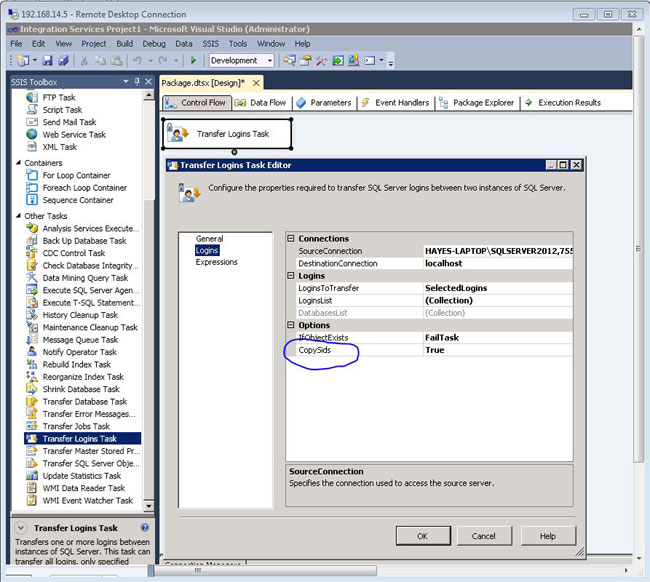Open the SSIS menu
The height and width of the screenshot is (582, 650).
click(x=210, y=44)
